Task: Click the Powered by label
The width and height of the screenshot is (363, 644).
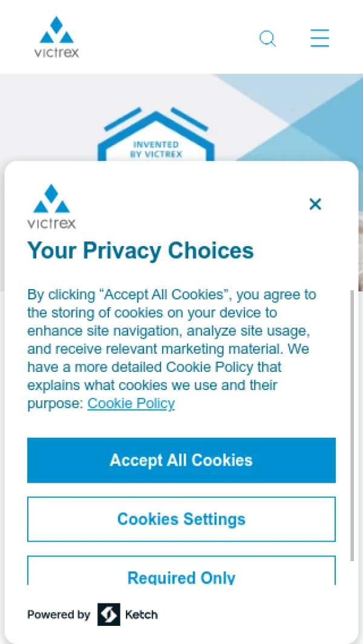Action: 58,615
